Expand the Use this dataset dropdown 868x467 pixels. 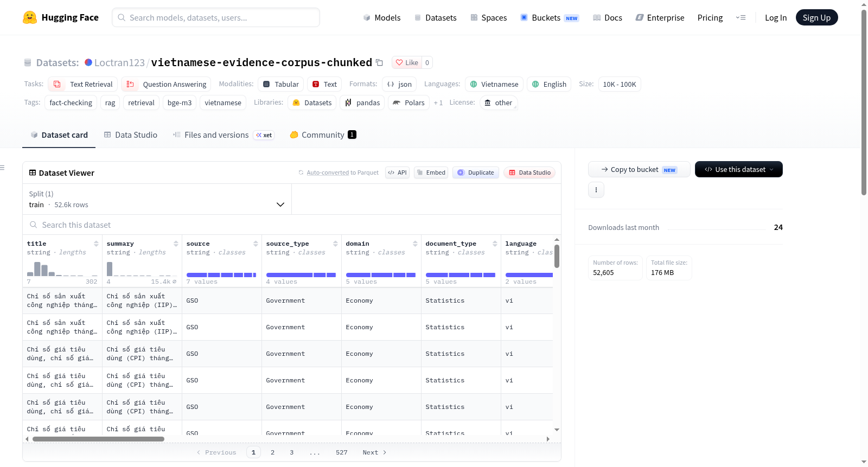point(739,169)
